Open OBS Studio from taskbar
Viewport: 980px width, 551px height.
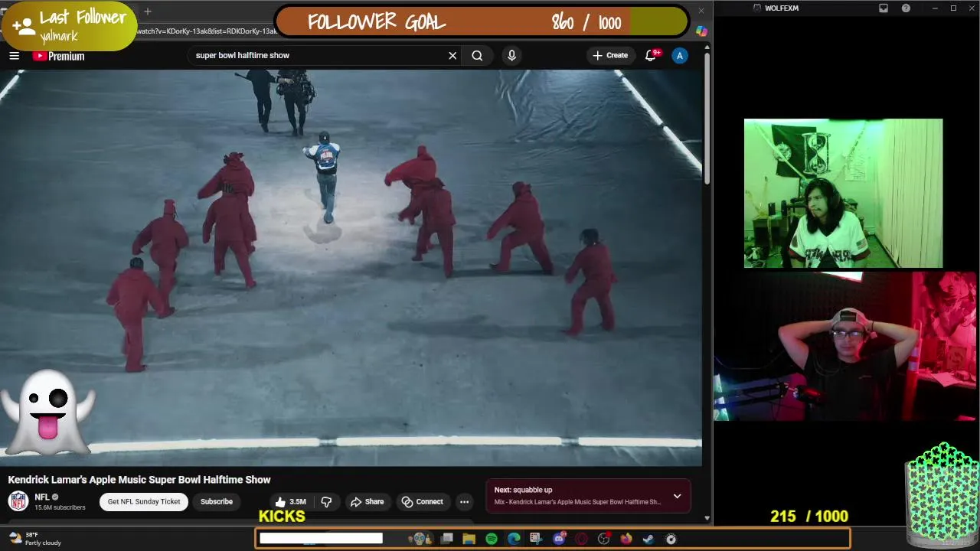coord(604,539)
